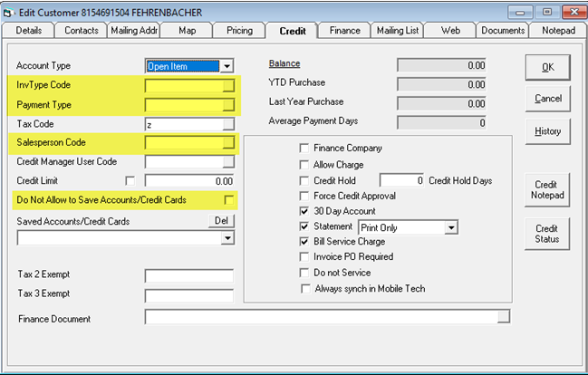588x375 pixels.
Task: Focus the Payment Type field
Action: (x=184, y=105)
